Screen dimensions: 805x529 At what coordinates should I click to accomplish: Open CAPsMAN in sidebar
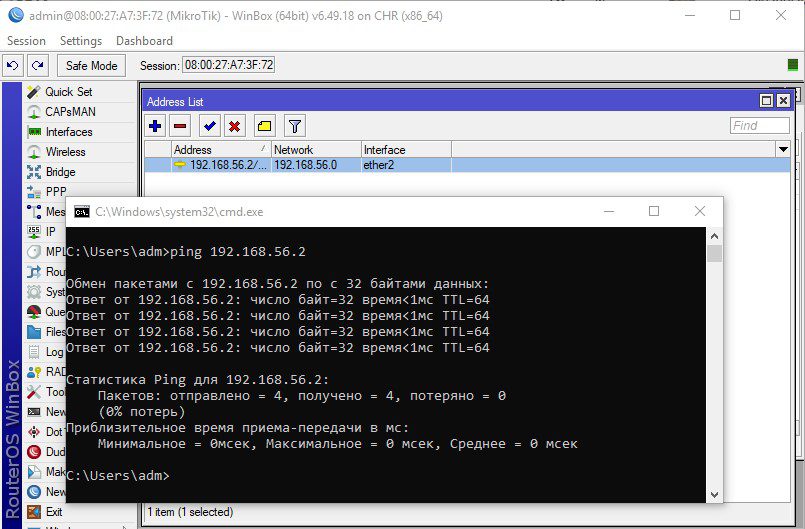(70, 112)
